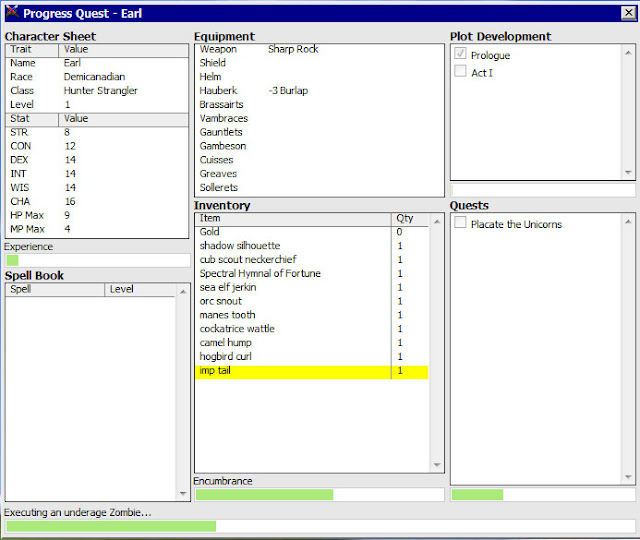The width and height of the screenshot is (640, 540).
Task: Click the Cuisses equipment slot
Action: (319, 160)
